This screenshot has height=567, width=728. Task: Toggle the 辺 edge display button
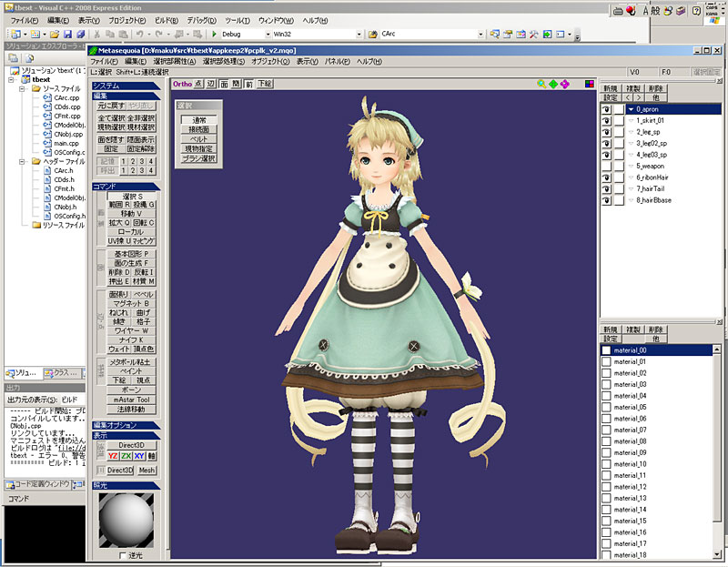(211, 84)
